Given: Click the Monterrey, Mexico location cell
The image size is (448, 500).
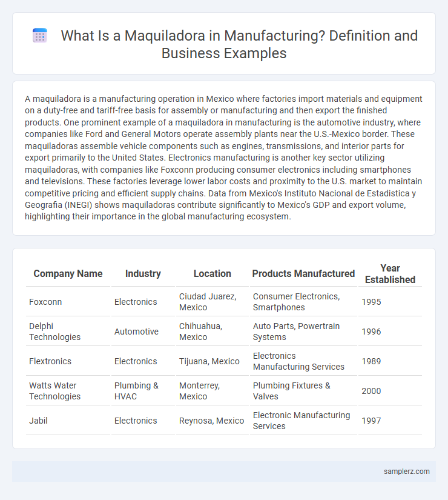Looking at the screenshot, I should pos(212,391).
